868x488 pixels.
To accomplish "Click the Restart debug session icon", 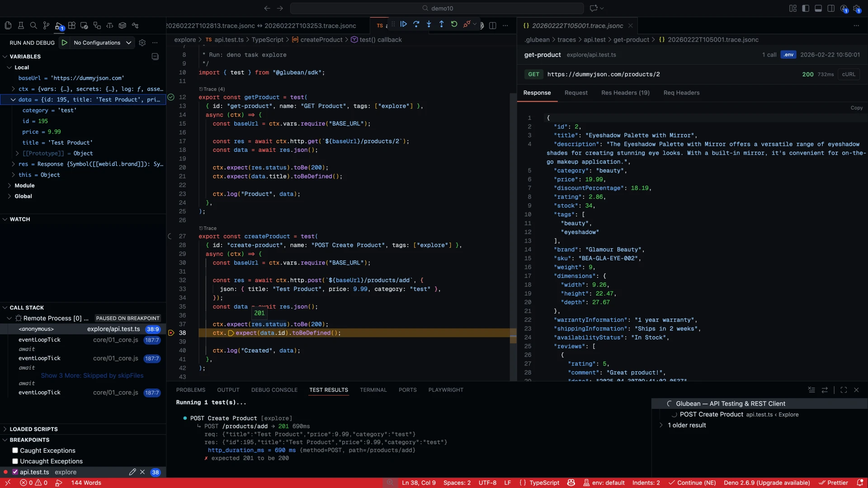I will pyautogui.click(x=454, y=24).
